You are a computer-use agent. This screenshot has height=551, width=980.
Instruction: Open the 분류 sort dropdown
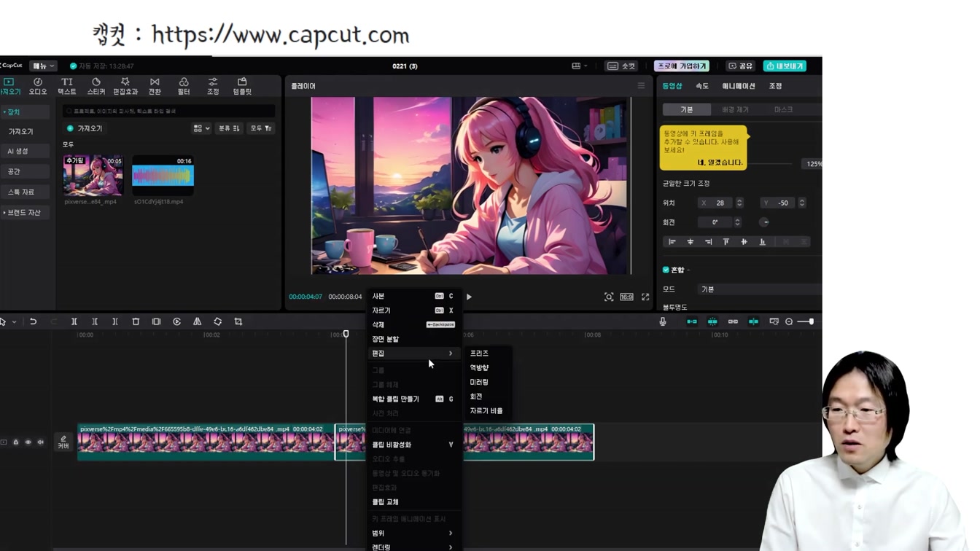229,128
